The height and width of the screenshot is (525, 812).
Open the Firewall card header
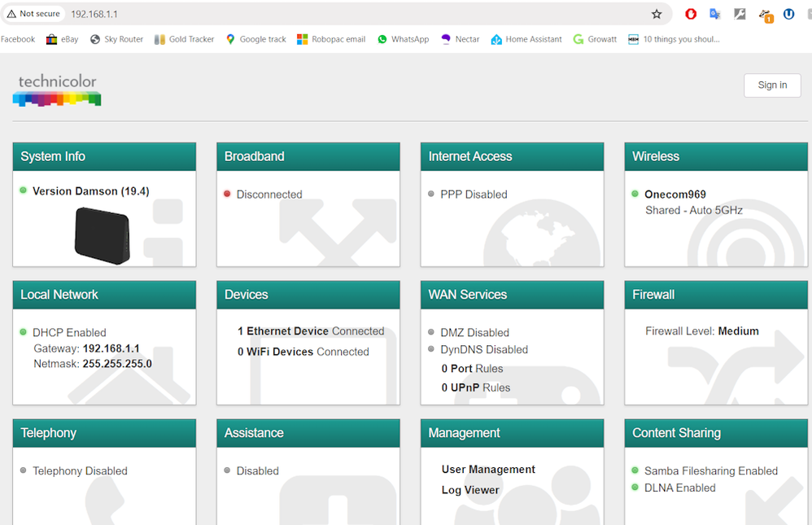tap(715, 295)
